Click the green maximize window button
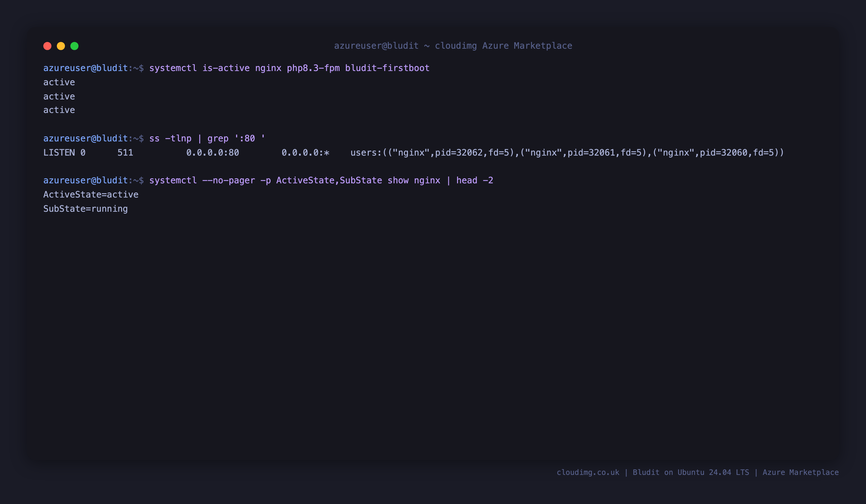The height and width of the screenshot is (504, 866). [x=74, y=46]
